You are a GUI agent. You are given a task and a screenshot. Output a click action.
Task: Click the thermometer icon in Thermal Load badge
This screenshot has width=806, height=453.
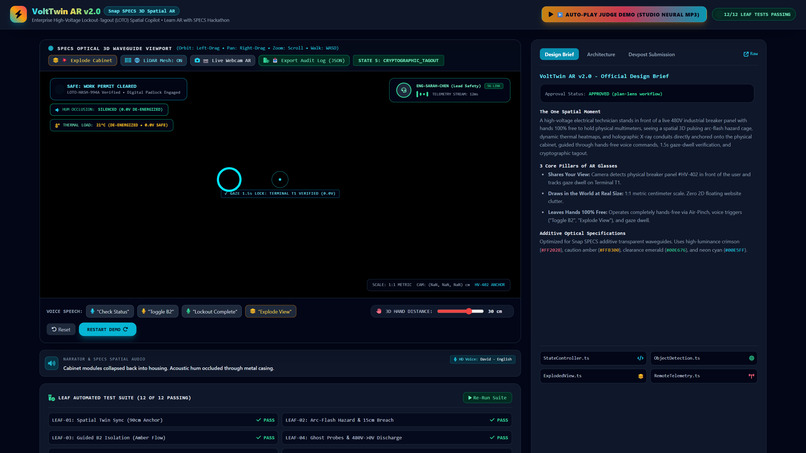pos(57,125)
